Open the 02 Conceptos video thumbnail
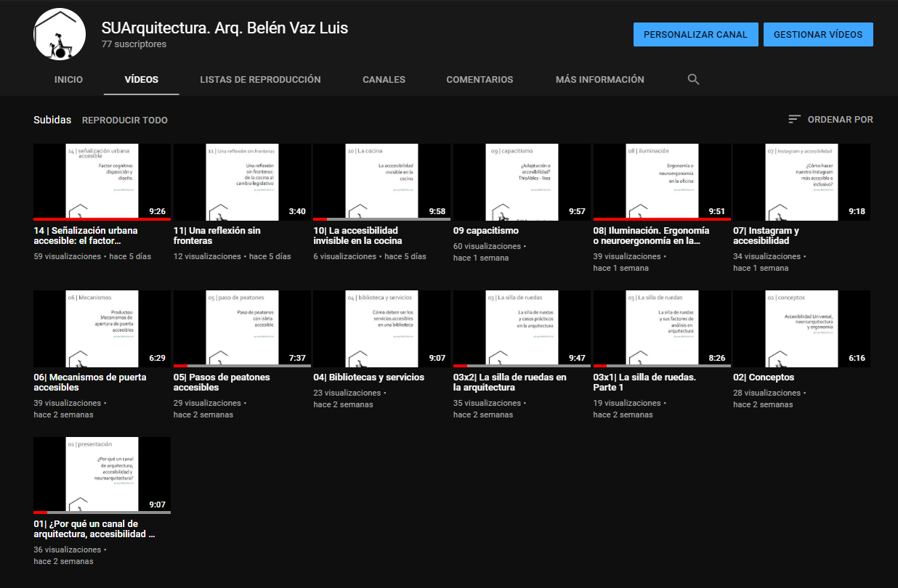This screenshot has width=898, height=588. pyautogui.click(x=801, y=328)
